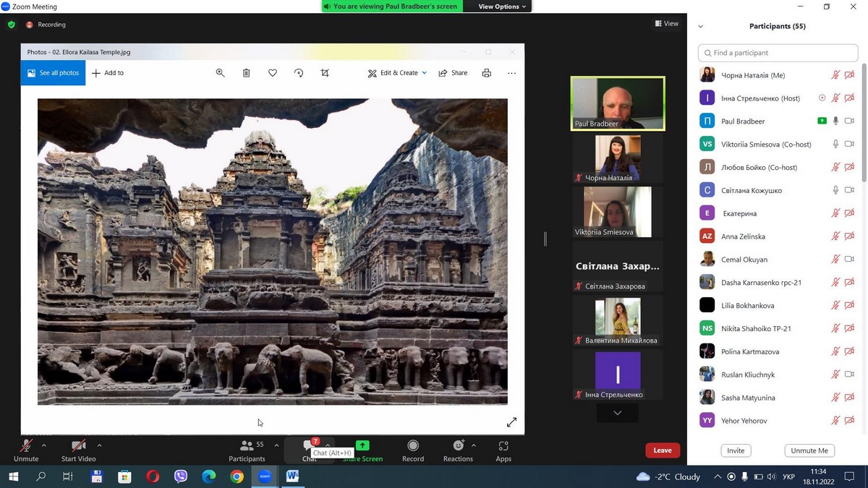Screen dimensions: 868x488
Task: Open the View layout menu
Action: [667, 24]
